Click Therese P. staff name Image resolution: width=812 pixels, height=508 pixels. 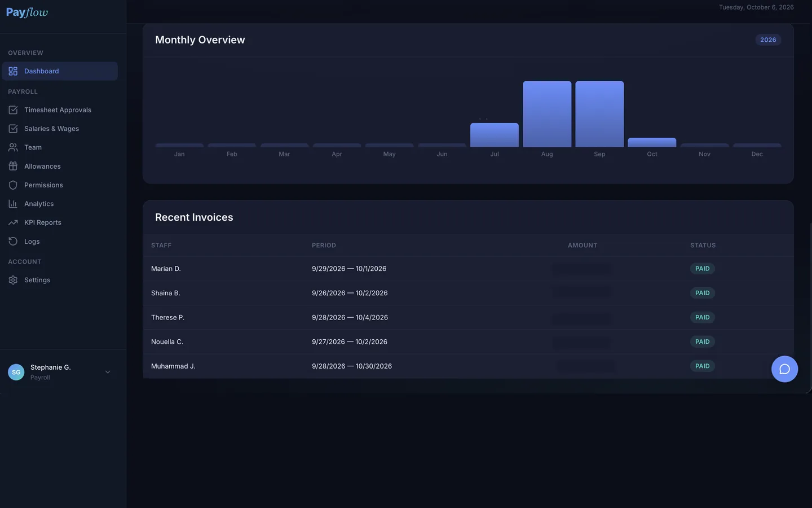[167, 317]
